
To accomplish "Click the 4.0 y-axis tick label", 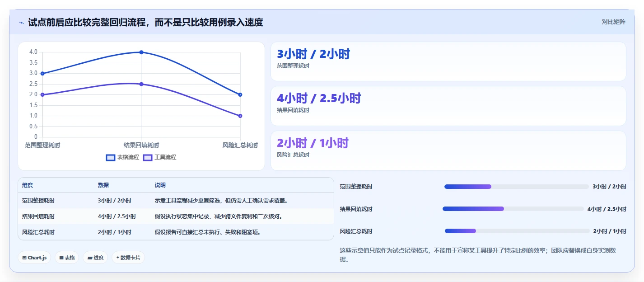I will pos(33,52).
